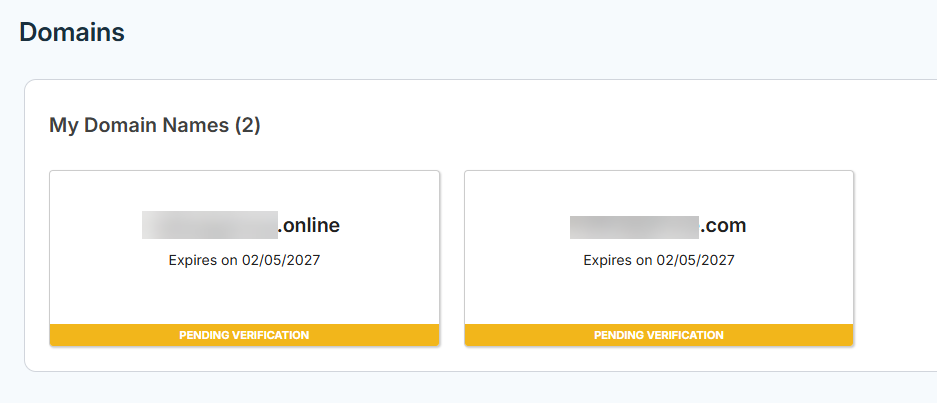Screen dimensions: 937x403
Task: Click the .online card's Pending Verification banner
Action: pos(244,335)
